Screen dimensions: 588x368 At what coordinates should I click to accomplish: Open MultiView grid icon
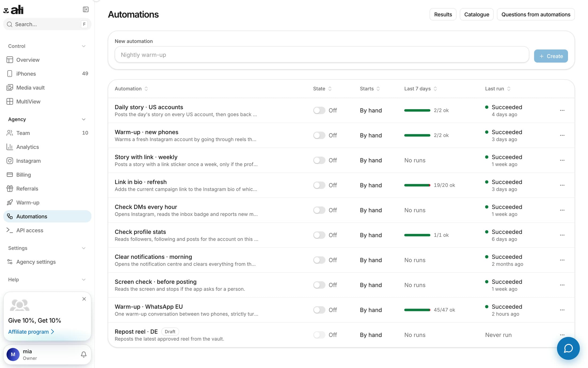point(10,101)
